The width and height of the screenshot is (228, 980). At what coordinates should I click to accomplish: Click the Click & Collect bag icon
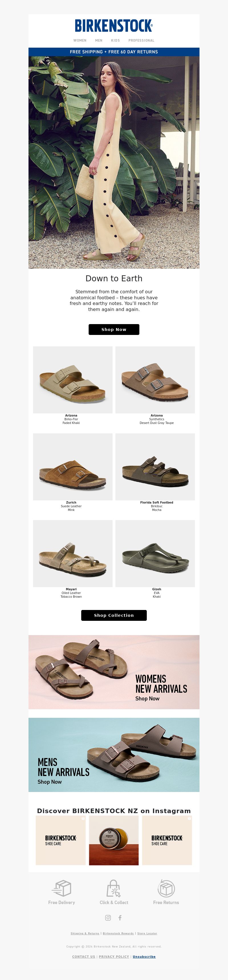[114, 888]
